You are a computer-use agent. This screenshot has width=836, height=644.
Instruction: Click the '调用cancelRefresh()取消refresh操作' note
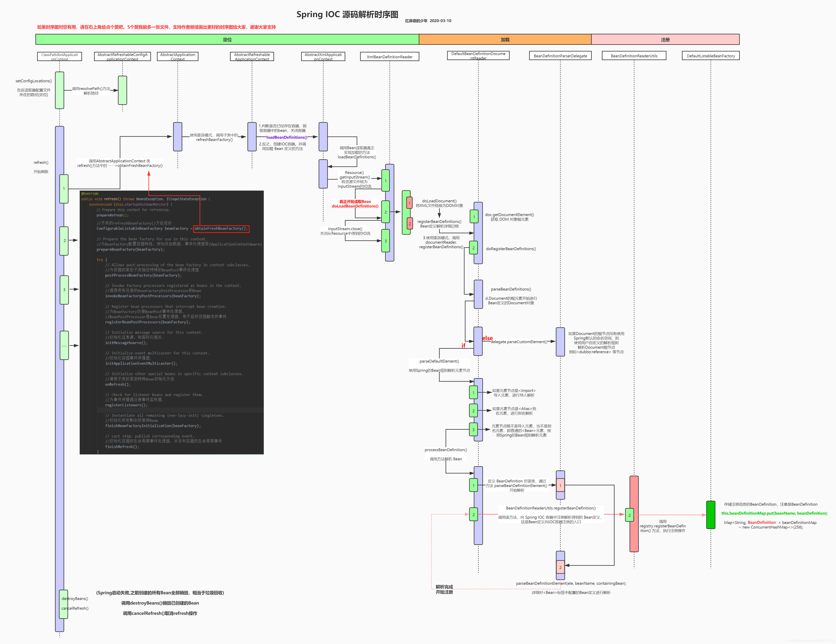(160, 613)
